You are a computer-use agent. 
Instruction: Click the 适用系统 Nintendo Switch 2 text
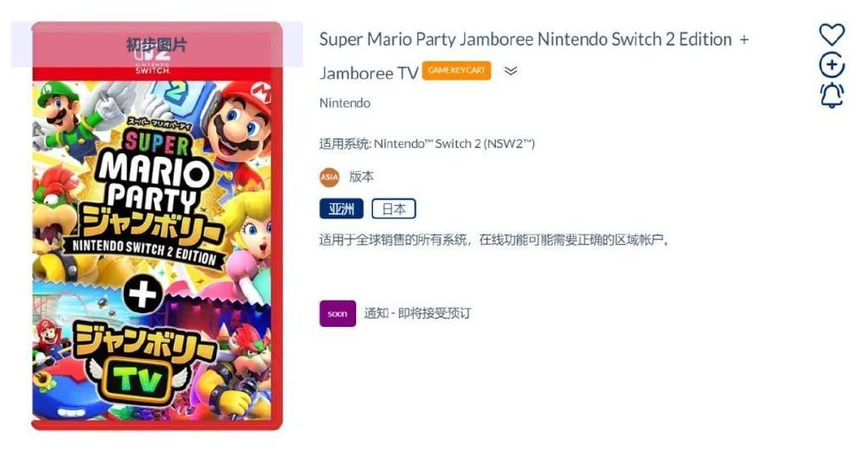pos(427,144)
